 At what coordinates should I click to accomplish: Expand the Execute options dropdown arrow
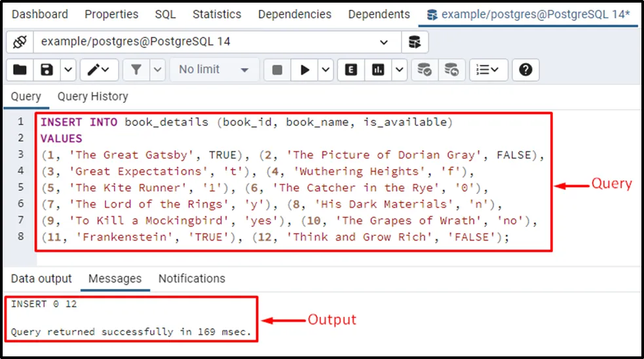(325, 69)
